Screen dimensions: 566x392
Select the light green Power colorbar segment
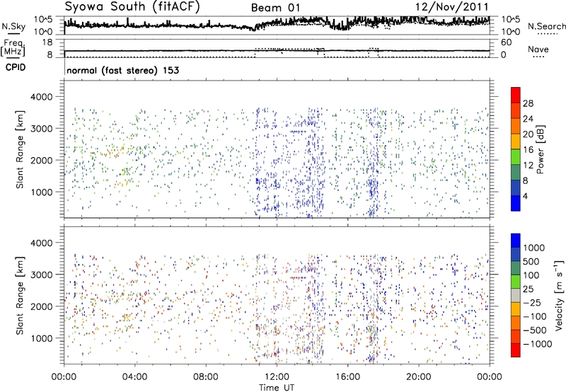516,156
